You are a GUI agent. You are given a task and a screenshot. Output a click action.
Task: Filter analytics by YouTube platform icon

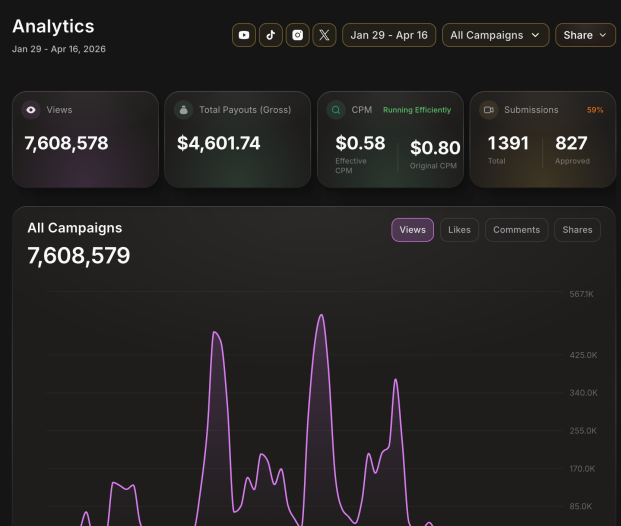coord(244,35)
